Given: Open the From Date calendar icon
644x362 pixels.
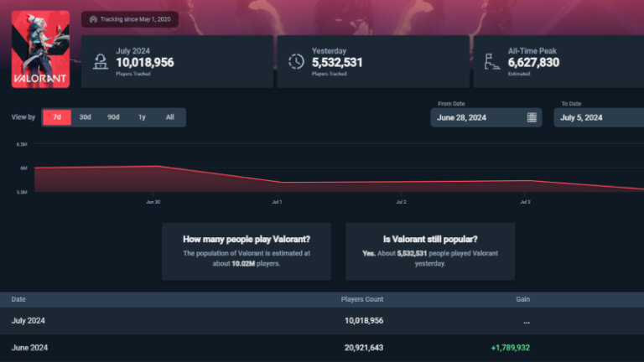Looking at the screenshot, I should pyautogui.click(x=532, y=117).
